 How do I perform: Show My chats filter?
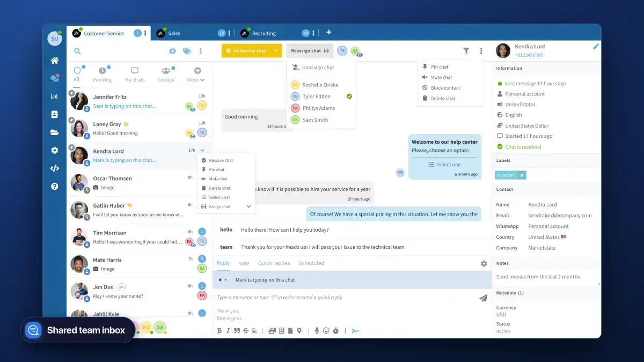135,75
